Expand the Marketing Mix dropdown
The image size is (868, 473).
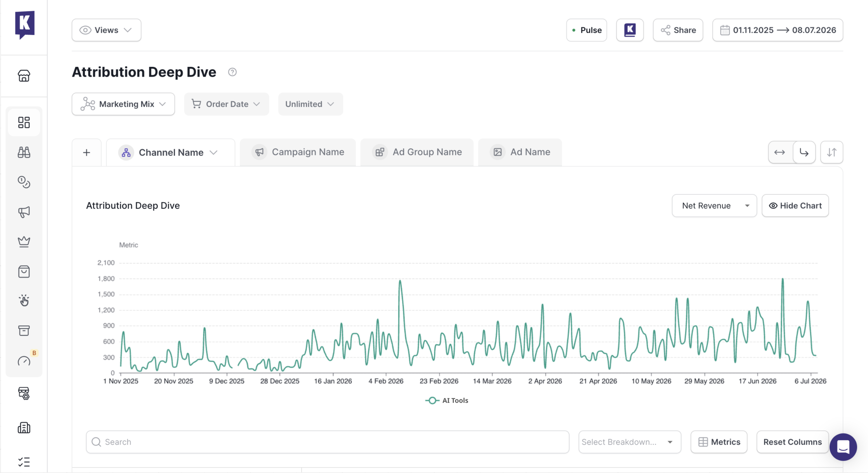tap(123, 104)
